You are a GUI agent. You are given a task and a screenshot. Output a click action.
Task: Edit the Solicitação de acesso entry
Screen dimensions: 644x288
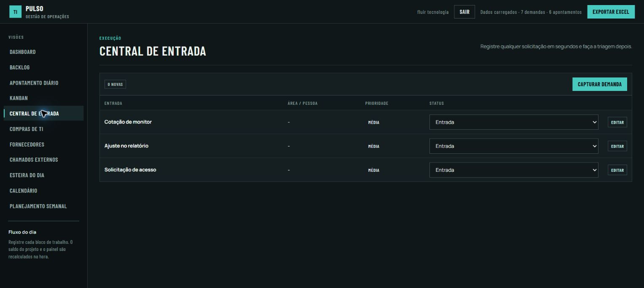click(x=617, y=170)
